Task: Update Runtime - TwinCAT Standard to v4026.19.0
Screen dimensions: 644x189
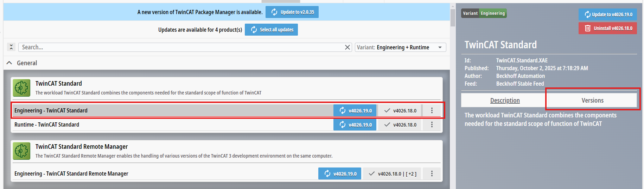Action: (x=355, y=124)
